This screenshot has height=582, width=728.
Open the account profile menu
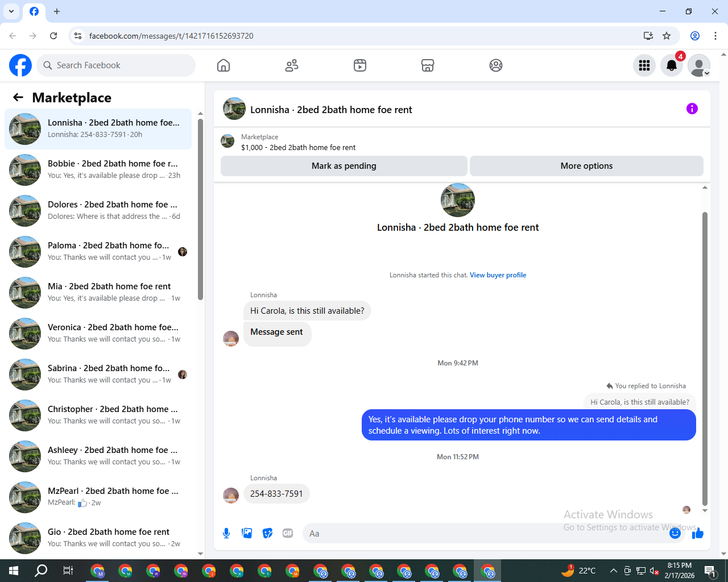pyautogui.click(x=699, y=65)
